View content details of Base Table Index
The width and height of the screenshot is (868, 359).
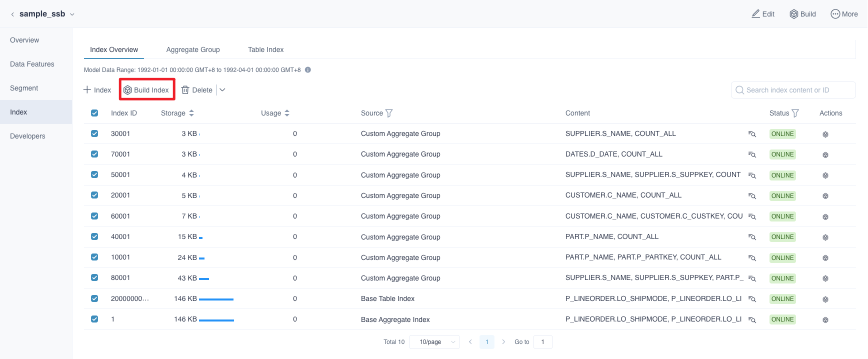(x=752, y=299)
